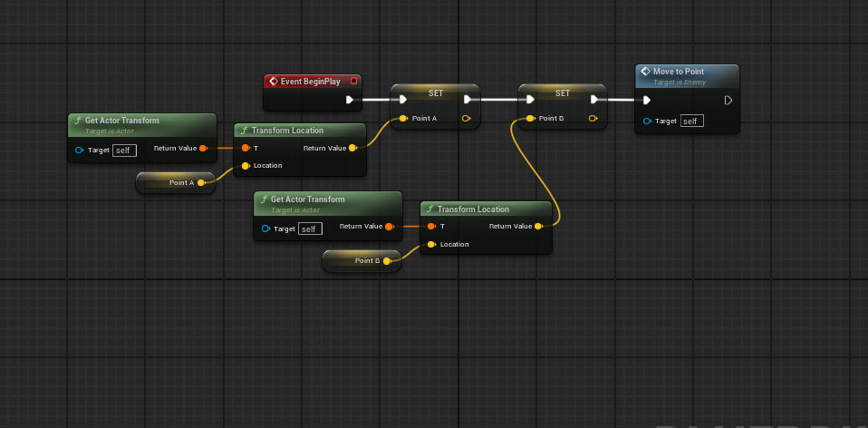Select the Point A variable getter node

click(177, 182)
